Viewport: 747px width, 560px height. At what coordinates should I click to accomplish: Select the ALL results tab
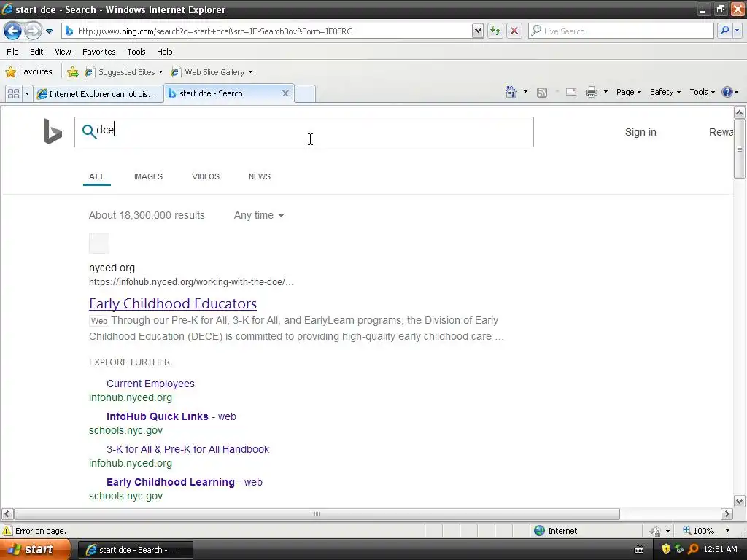pos(97,176)
